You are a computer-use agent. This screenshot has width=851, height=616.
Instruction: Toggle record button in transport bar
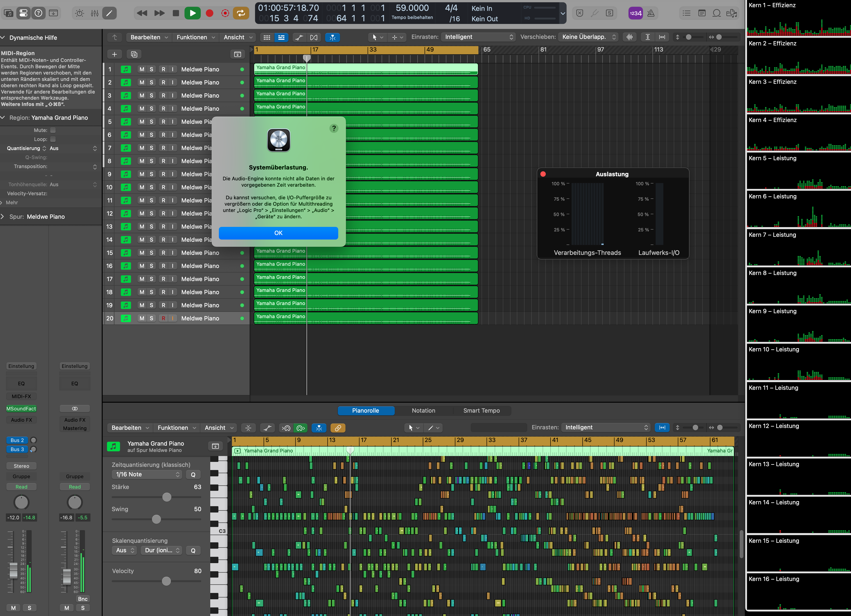pyautogui.click(x=209, y=13)
